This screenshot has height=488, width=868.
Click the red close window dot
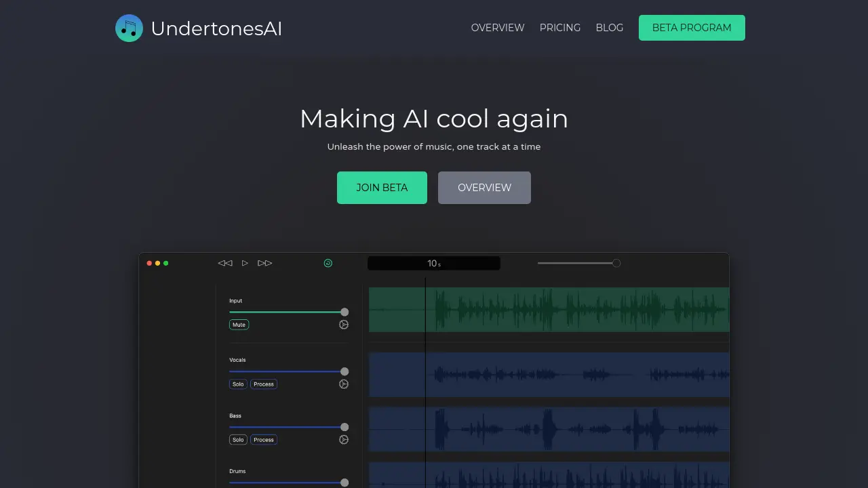pyautogui.click(x=150, y=263)
